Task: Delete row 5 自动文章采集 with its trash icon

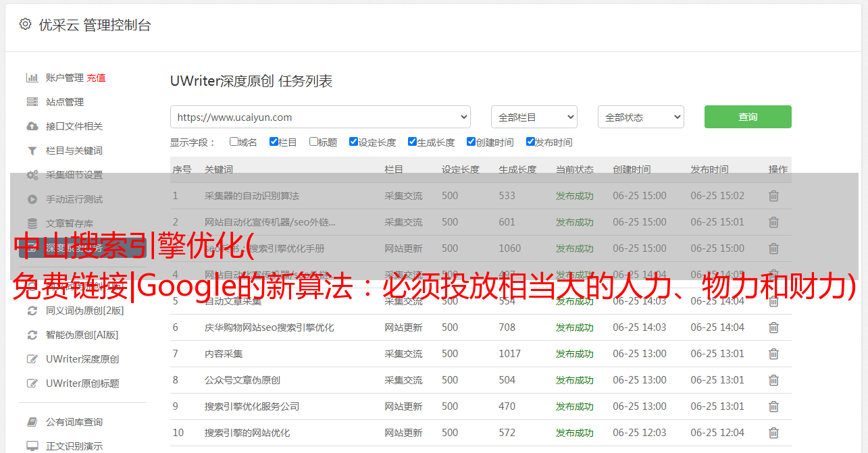Action: (x=773, y=301)
